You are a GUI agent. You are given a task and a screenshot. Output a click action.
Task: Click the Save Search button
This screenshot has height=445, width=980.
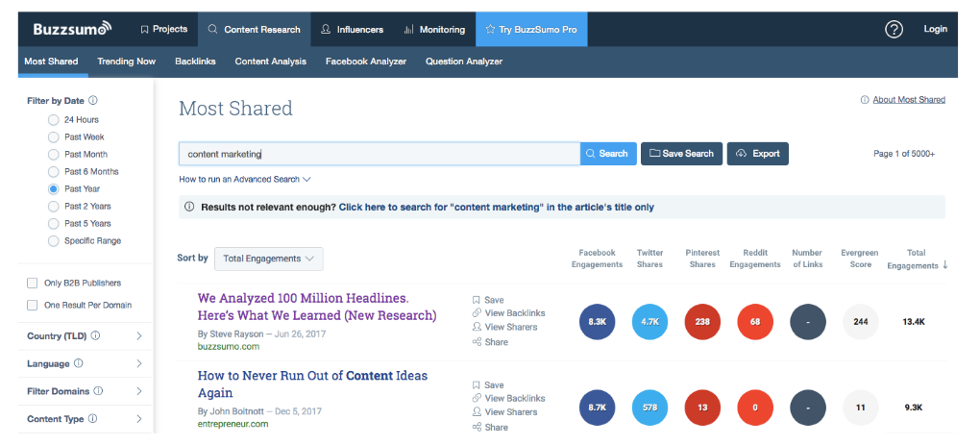(x=681, y=154)
